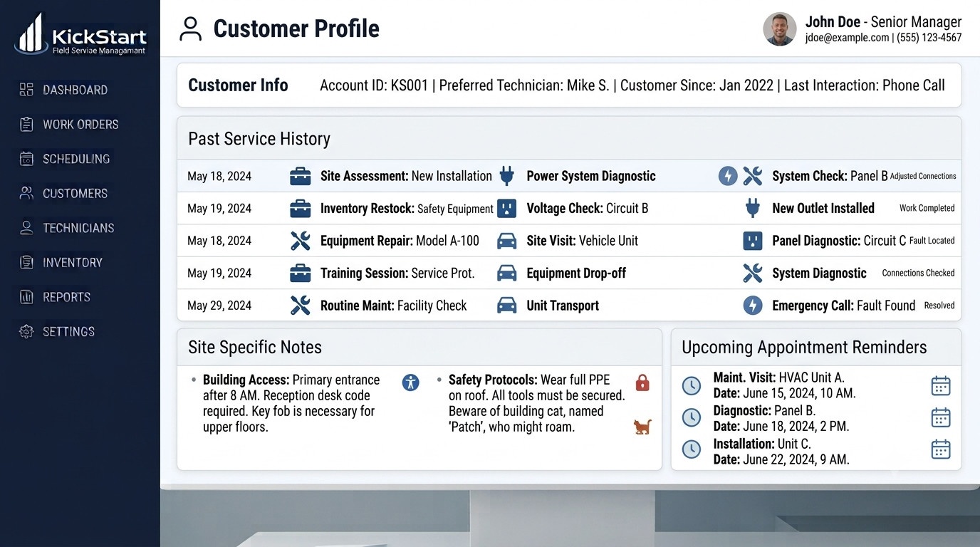
Task: Click the clock icon for Maint. Visit
Action: tap(692, 385)
